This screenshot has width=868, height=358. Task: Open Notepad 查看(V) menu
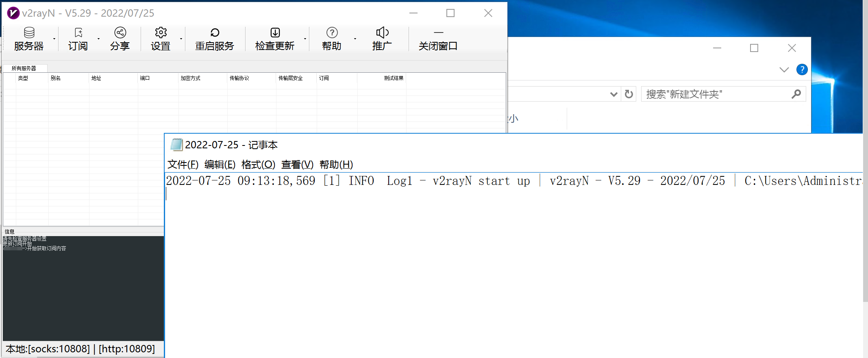pos(297,165)
